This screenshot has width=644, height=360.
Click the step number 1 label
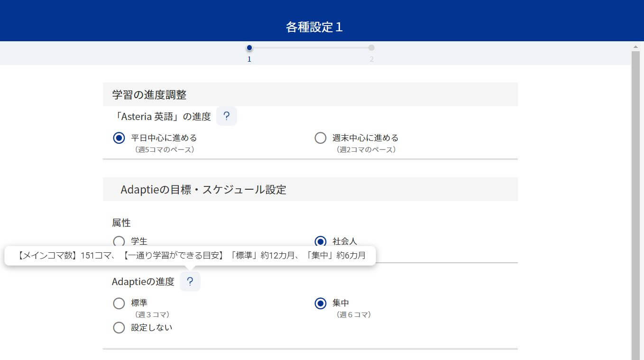click(x=249, y=59)
